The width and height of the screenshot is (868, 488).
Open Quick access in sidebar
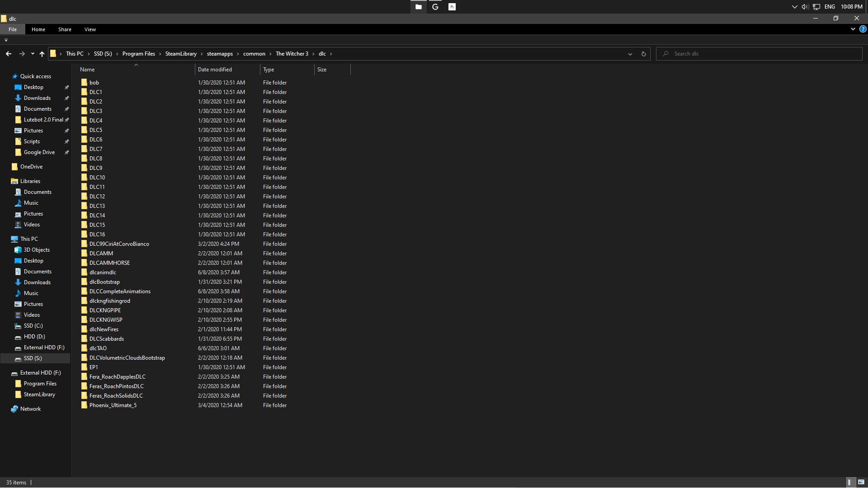(x=35, y=76)
